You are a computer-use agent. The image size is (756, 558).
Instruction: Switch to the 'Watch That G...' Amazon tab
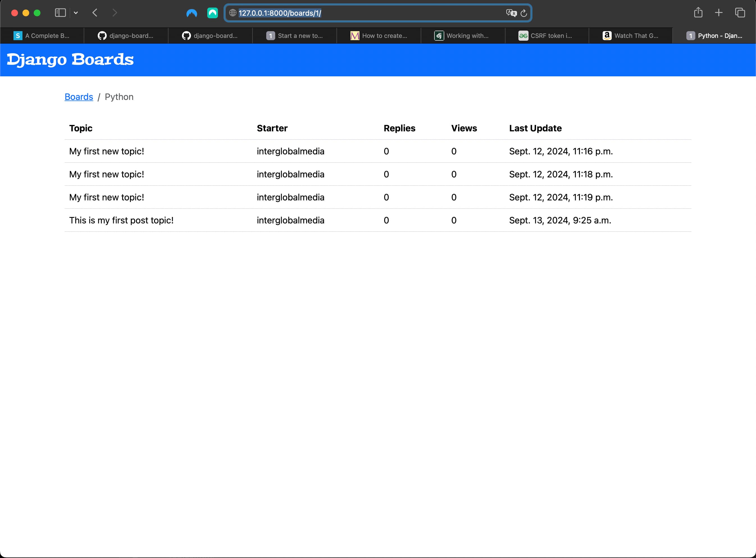coord(631,35)
